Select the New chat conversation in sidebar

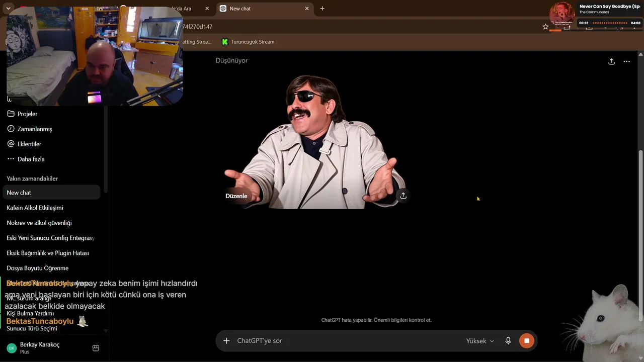tap(51, 193)
